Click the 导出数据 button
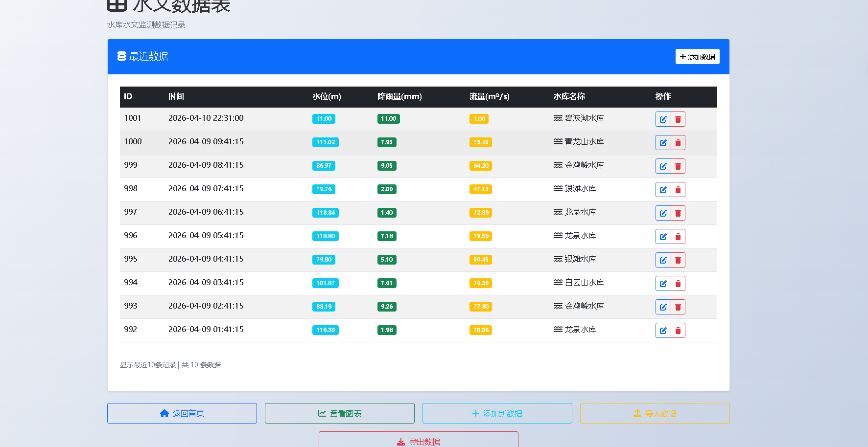868x447 pixels. [x=419, y=440]
